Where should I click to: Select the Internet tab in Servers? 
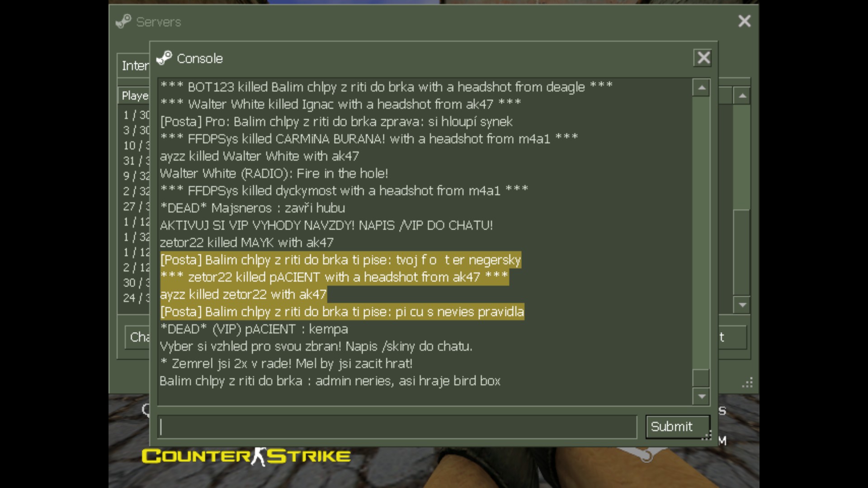[x=134, y=66]
